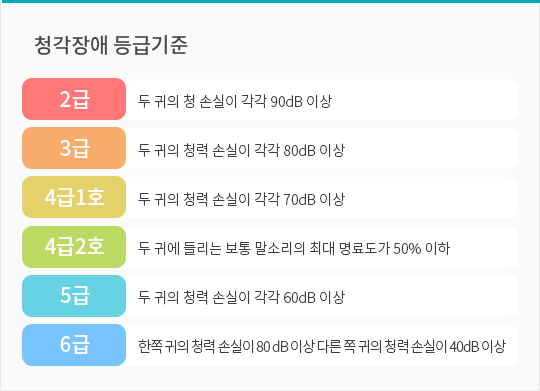Select the orange 3급 badge
Screen dimensions: 540x391
point(74,148)
